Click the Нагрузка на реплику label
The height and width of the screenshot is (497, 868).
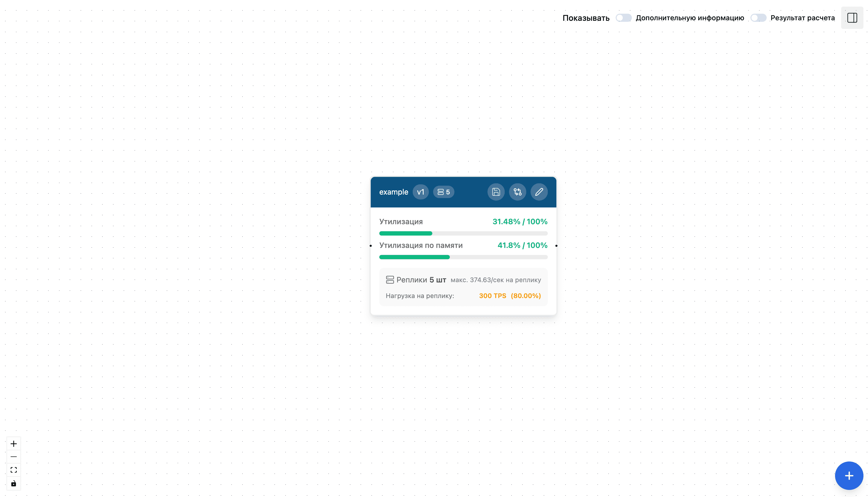click(420, 296)
